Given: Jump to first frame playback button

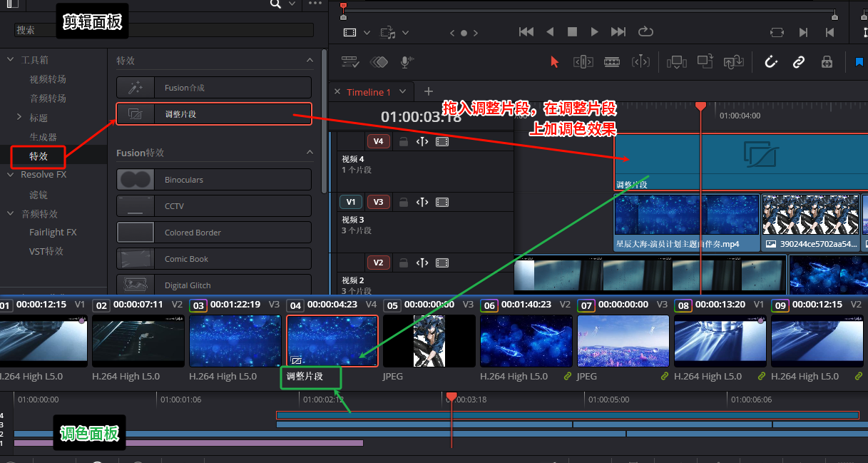Looking at the screenshot, I should (526, 32).
